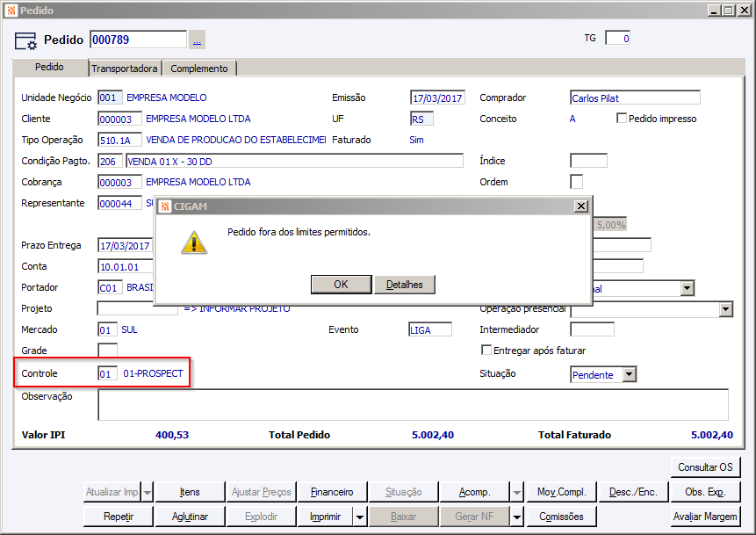756x535 pixels.
Task: Click the Cobrança code field 000003
Action: coord(119,182)
